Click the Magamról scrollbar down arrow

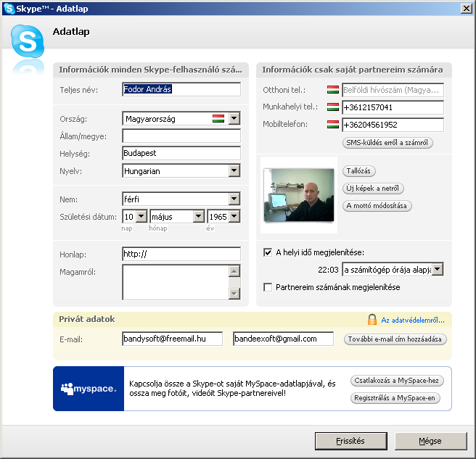coord(234,294)
